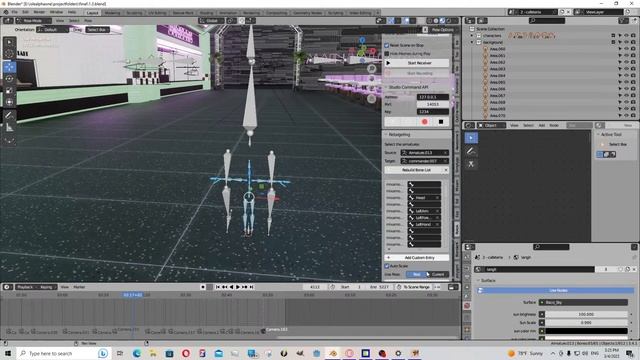Open the Pose Mode dropdown
This screenshot has height=360, width=640.
[x=33, y=20]
